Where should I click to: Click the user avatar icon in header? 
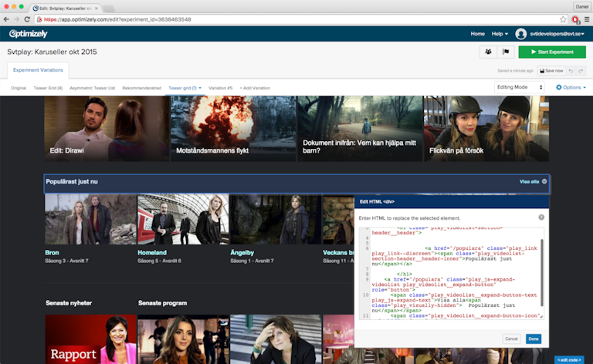(521, 34)
